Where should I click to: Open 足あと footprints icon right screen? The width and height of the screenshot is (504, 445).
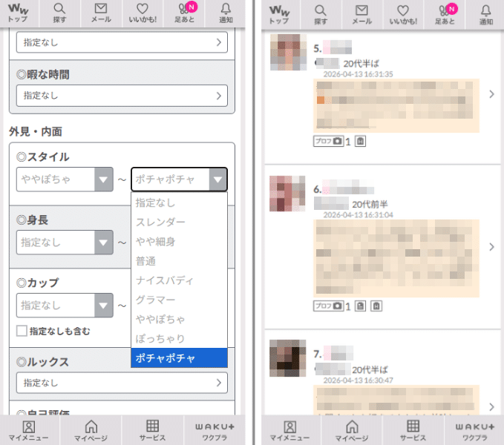pos(445,14)
